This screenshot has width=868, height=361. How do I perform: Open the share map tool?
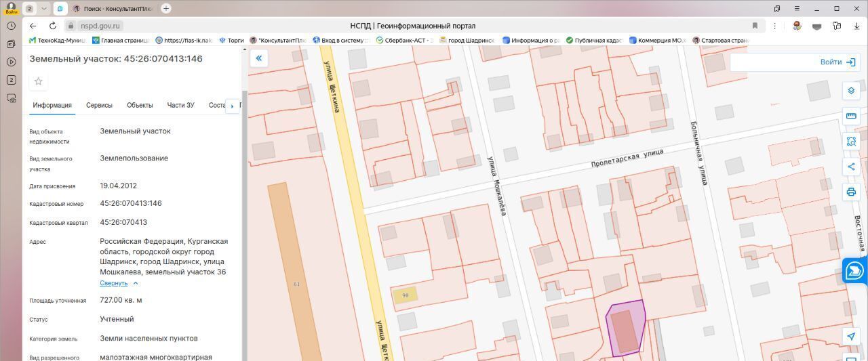851,167
